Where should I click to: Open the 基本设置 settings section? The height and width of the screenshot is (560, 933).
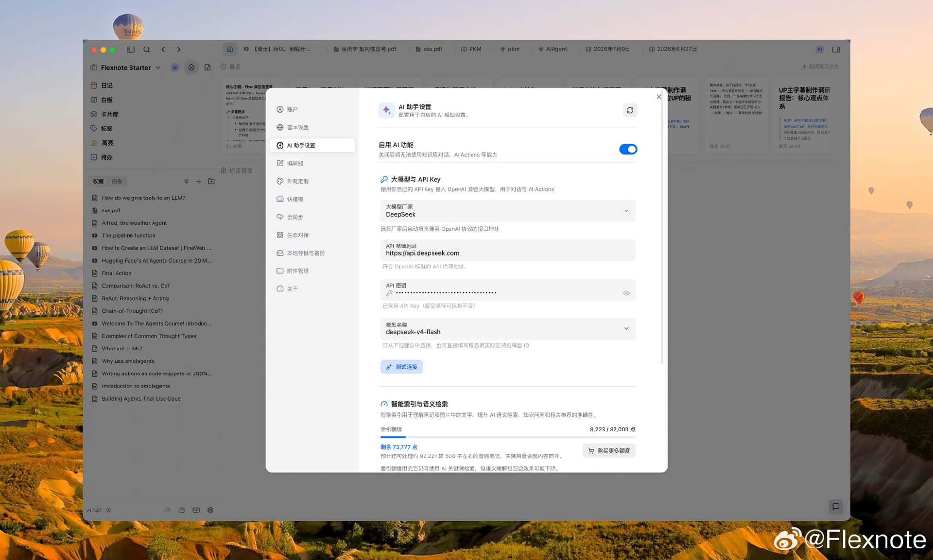(312, 127)
